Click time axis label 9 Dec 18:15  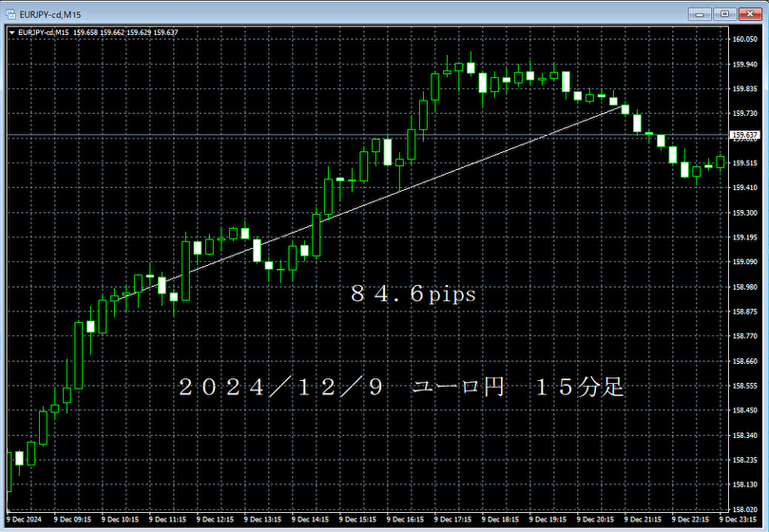point(500,520)
